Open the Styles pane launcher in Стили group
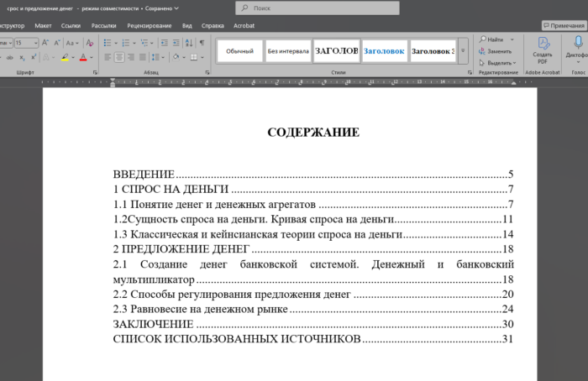This screenshot has width=588, height=381. click(x=470, y=72)
